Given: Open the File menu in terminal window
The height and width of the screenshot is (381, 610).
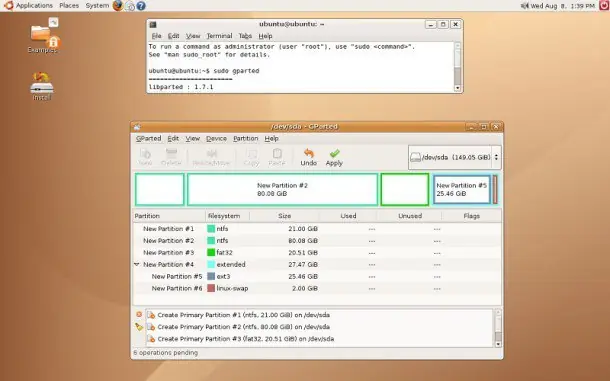Looking at the screenshot, I should [156, 36].
